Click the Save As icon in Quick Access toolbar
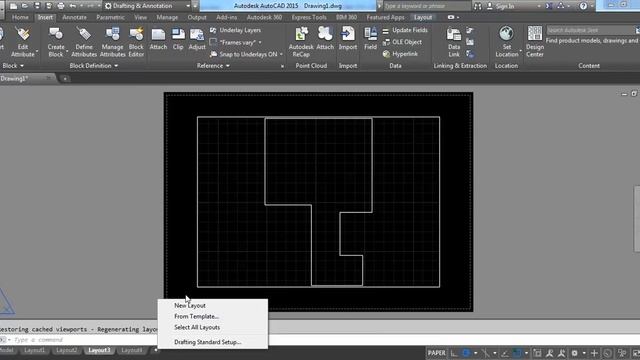Viewport: 640px width, 360px height. 49,6
